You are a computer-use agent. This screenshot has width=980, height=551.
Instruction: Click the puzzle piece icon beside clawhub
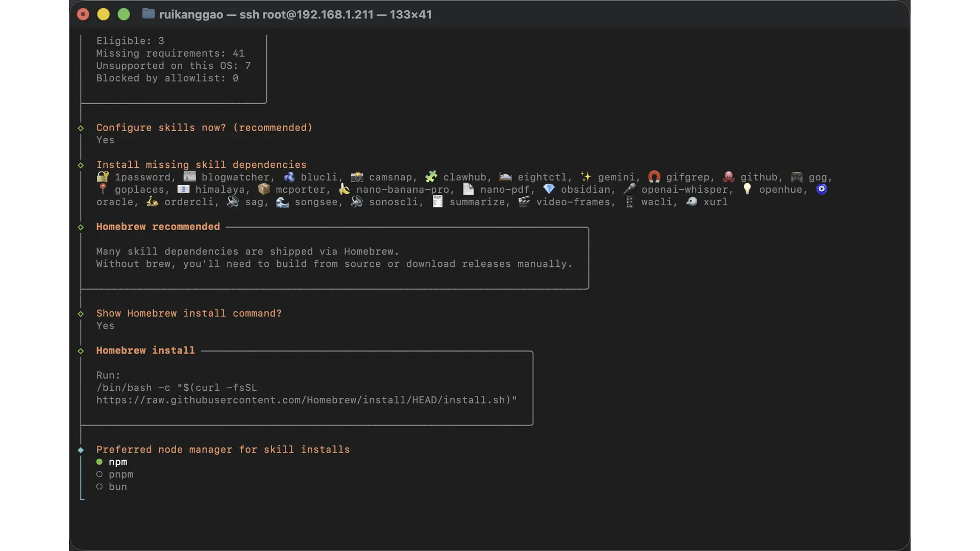coord(431,177)
